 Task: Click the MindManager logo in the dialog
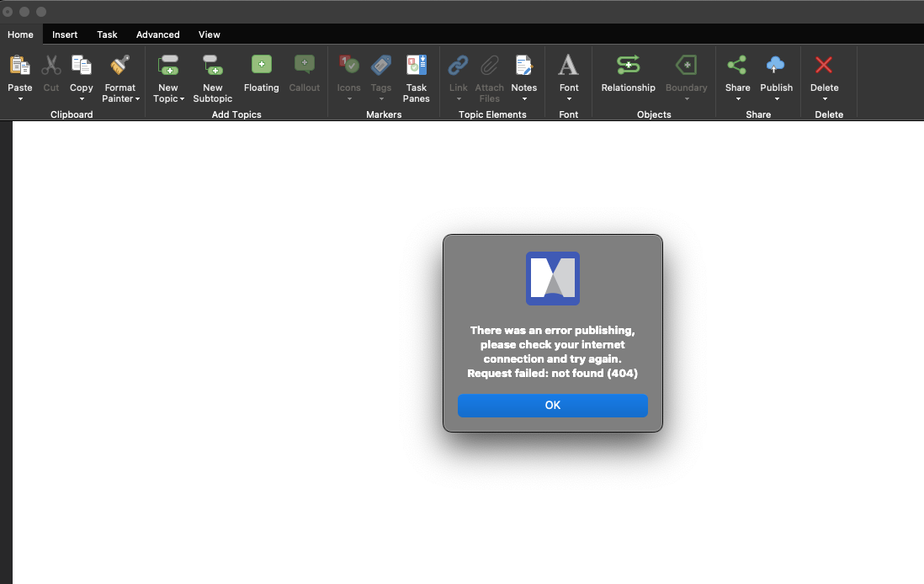(x=553, y=279)
